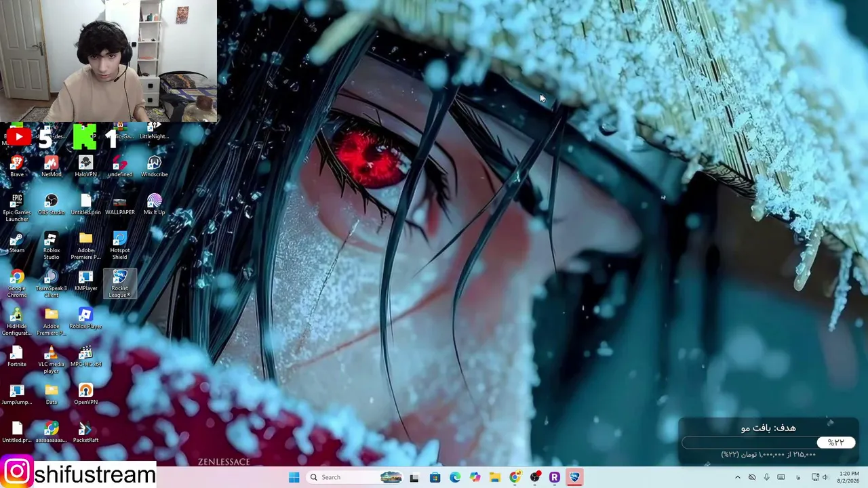Select the WALLPAPER file on the desktop

pyautogui.click(x=120, y=205)
